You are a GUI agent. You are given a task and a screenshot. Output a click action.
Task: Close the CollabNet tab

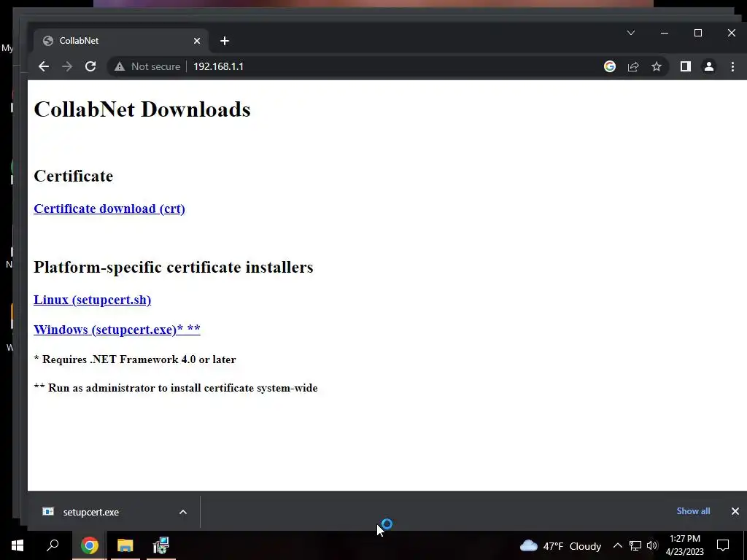(197, 41)
